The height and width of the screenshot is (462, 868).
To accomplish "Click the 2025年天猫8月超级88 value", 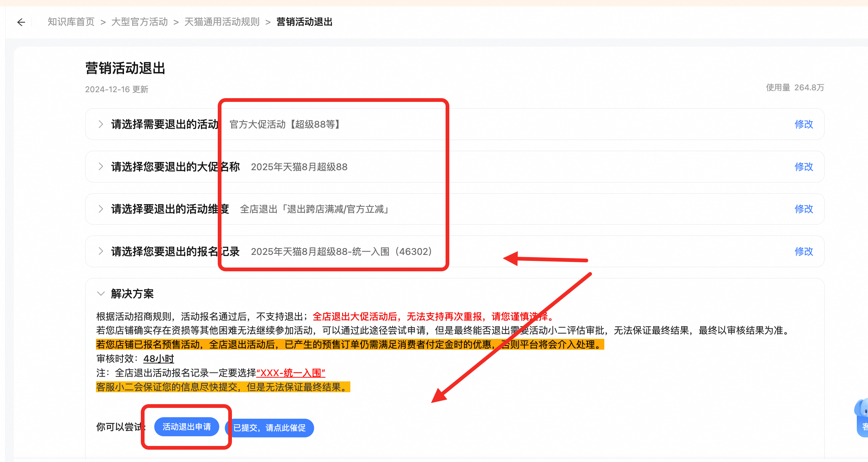I will pos(299,167).
